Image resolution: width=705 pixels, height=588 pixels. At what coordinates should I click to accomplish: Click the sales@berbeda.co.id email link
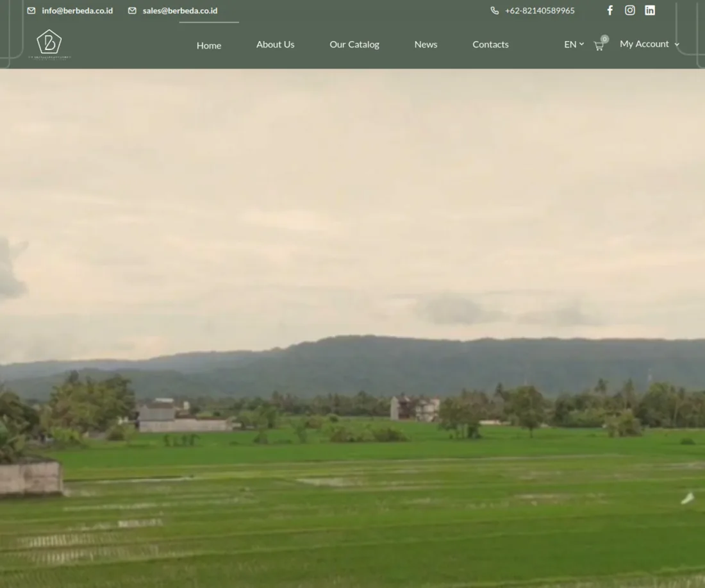point(180,10)
